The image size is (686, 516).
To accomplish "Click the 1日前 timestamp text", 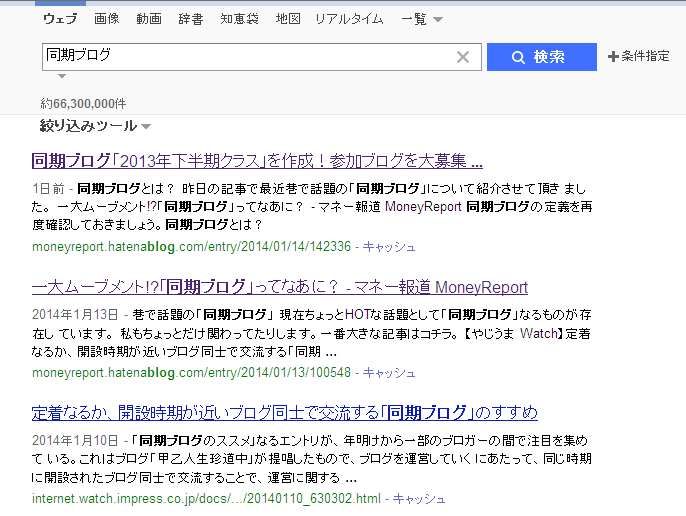I will 48,189.
